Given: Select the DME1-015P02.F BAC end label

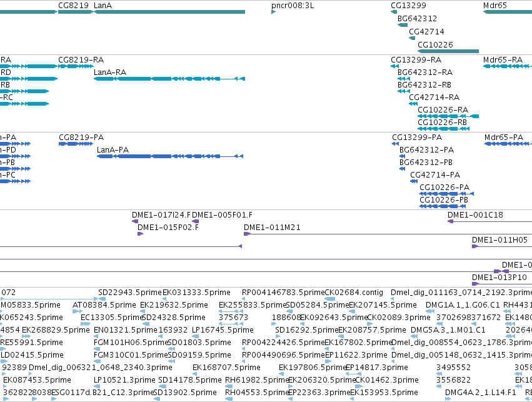Looking at the screenshot, I should (x=168, y=228).
